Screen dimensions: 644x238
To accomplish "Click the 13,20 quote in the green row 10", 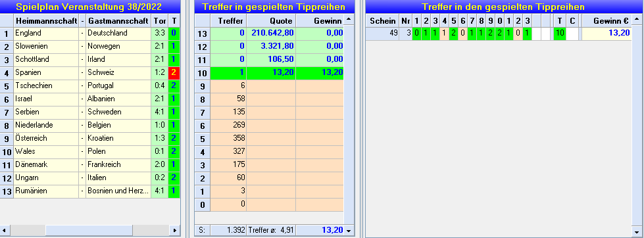I will pos(271,73).
